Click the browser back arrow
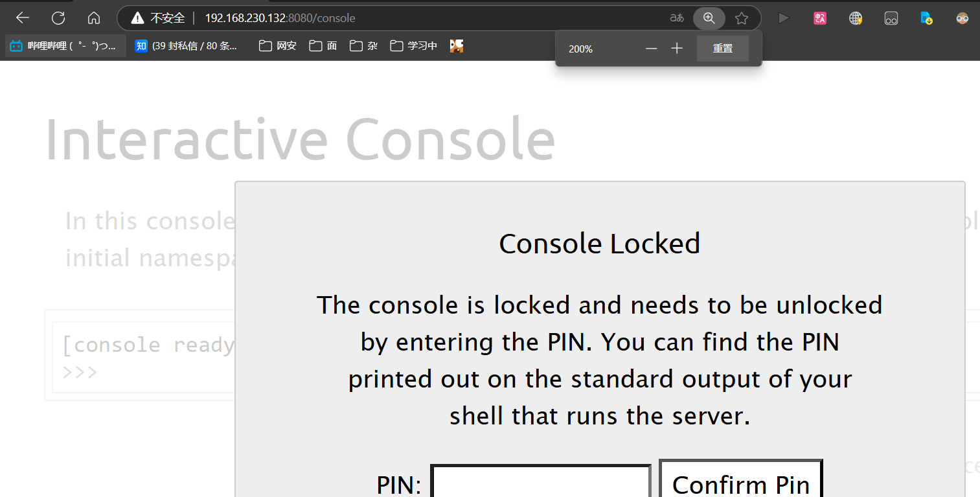The height and width of the screenshot is (497, 980). coord(23,17)
